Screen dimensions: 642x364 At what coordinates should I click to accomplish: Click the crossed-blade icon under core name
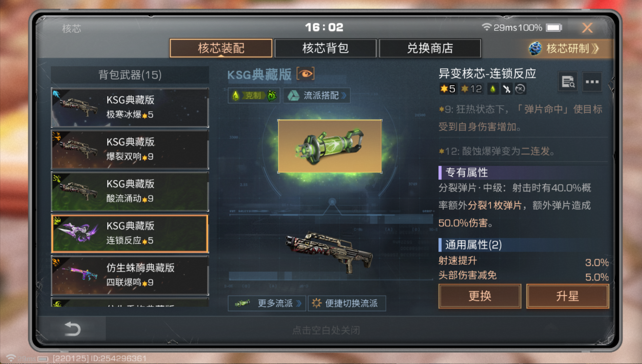pyautogui.click(x=506, y=89)
